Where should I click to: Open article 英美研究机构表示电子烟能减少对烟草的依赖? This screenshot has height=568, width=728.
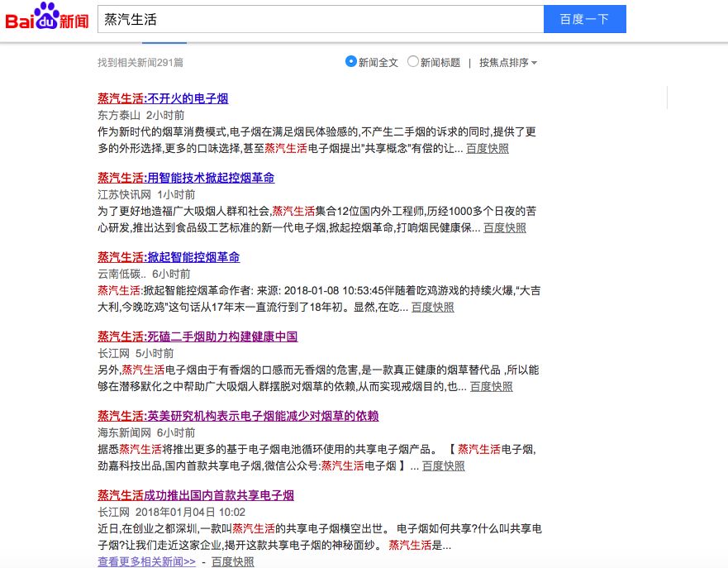(238, 416)
